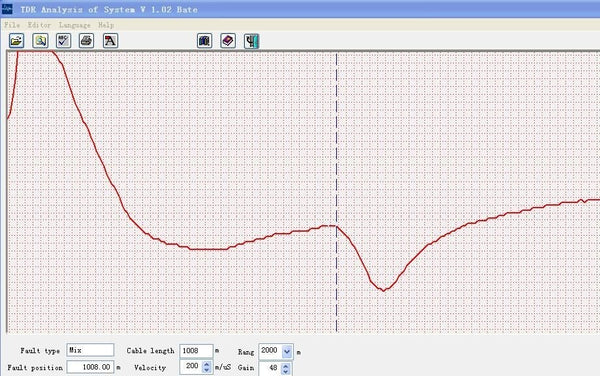Image resolution: width=600 pixels, height=376 pixels.
Task: Open the File menu
Action: (x=11, y=25)
